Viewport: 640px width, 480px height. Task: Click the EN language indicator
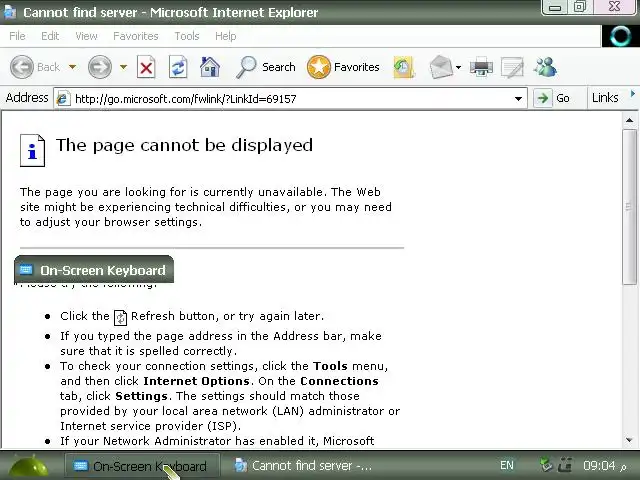(x=507, y=465)
